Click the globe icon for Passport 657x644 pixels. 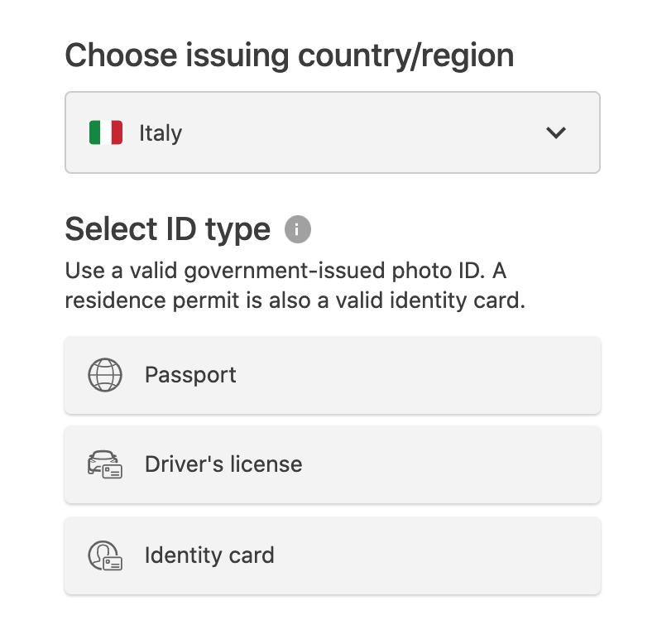pos(105,375)
